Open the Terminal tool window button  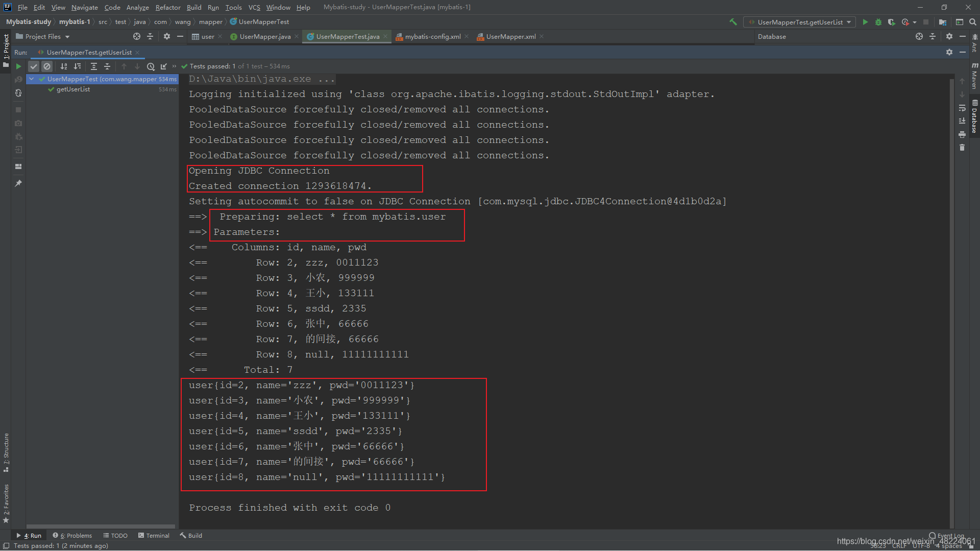point(154,535)
